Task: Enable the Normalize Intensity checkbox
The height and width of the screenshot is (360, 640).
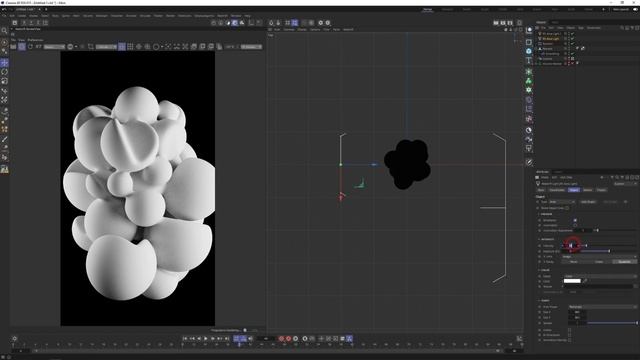Action: [x=570, y=340]
